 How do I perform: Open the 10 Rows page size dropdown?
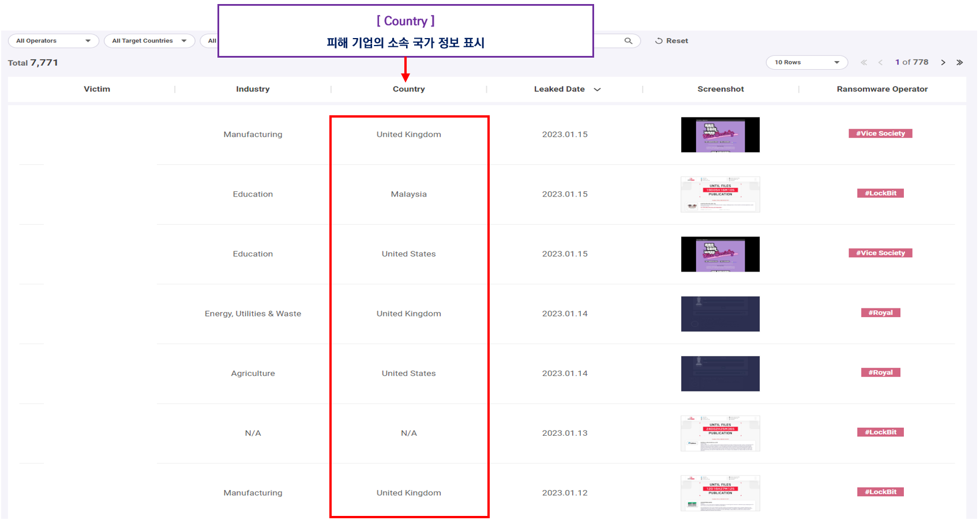tap(807, 62)
